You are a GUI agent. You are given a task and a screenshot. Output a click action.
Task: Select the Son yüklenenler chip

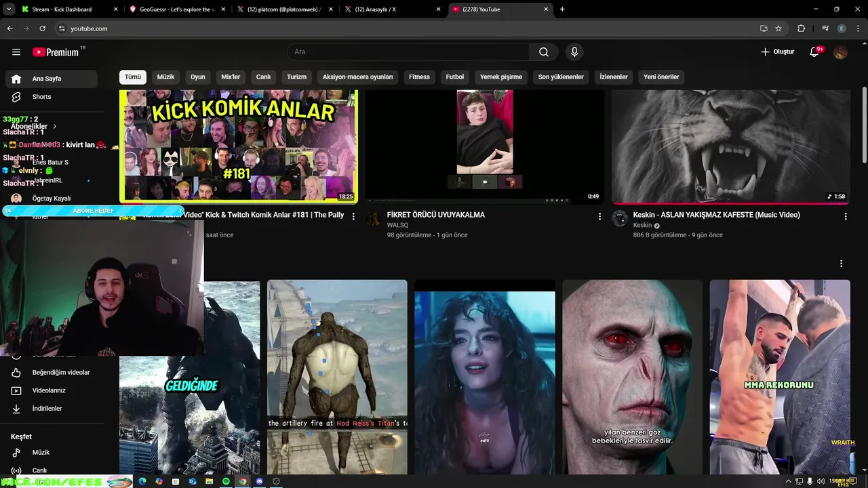561,77
